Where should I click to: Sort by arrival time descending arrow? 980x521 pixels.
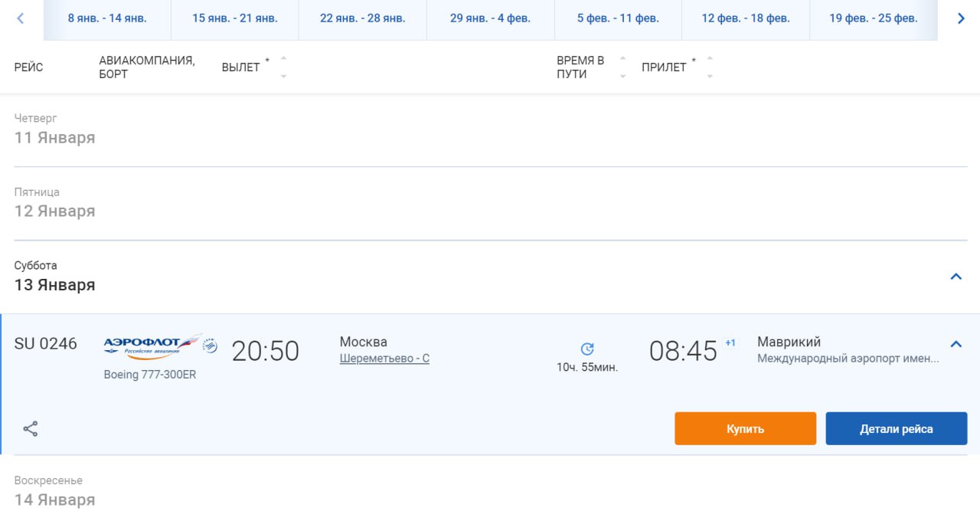[x=710, y=76]
